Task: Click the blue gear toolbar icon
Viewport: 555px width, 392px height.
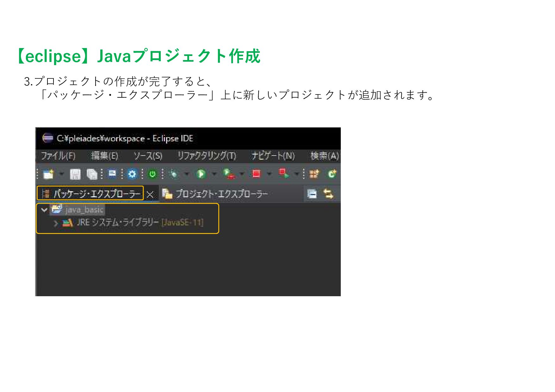Action: coord(132,174)
